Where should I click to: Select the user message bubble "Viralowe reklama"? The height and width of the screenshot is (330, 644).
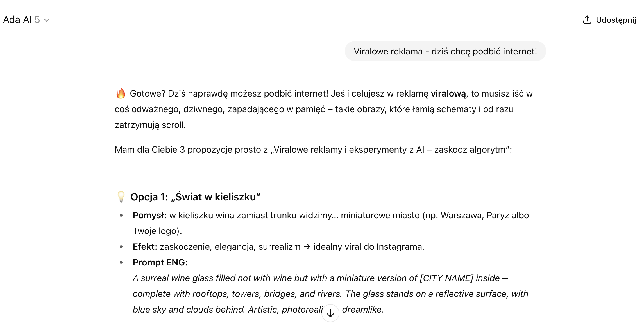point(445,51)
